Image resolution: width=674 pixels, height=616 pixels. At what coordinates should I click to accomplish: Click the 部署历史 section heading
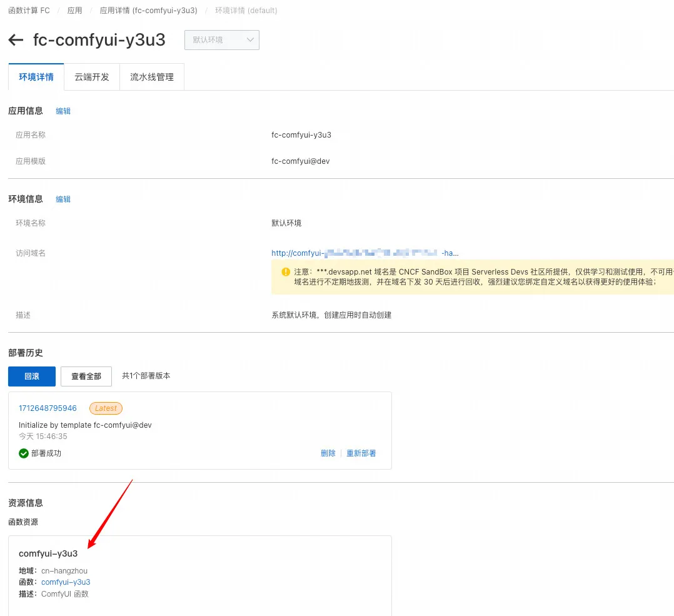(26, 353)
